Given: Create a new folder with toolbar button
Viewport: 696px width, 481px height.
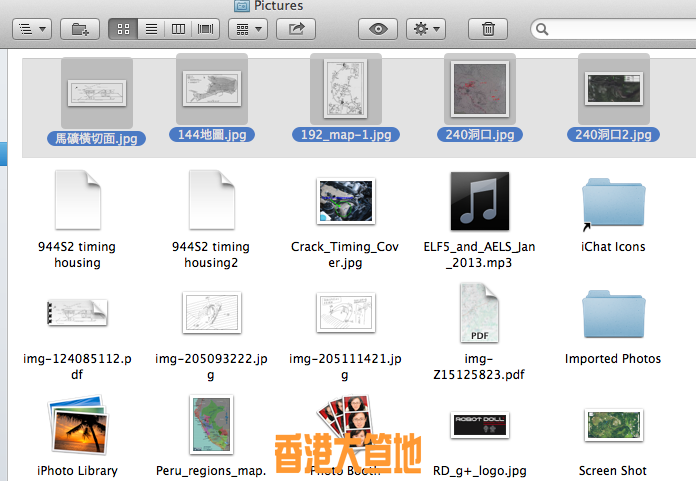Looking at the screenshot, I should [x=80, y=29].
